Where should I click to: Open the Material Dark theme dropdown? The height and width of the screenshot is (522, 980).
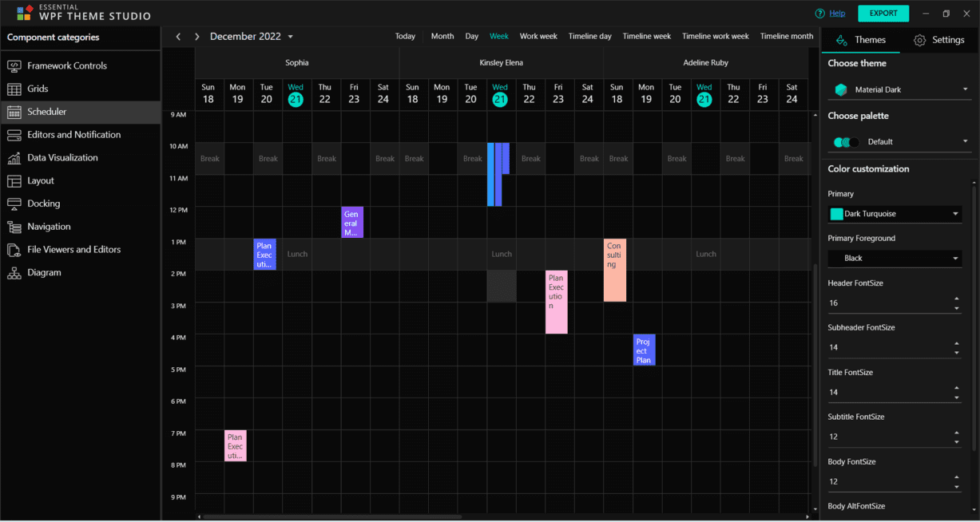click(899, 89)
